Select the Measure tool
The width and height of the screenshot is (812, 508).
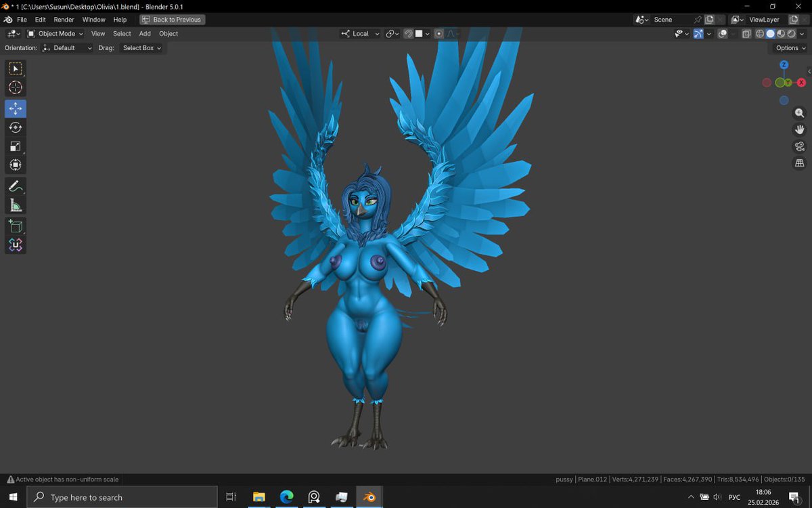point(16,205)
